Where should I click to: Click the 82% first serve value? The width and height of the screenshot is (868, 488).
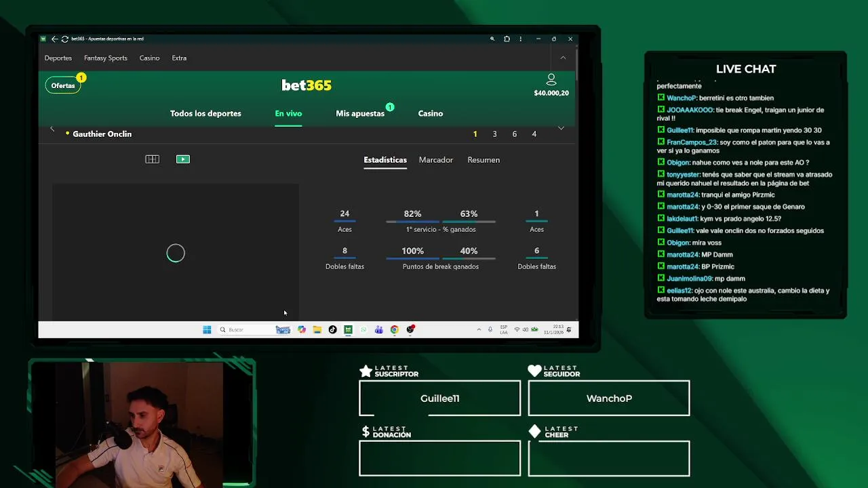pos(412,213)
